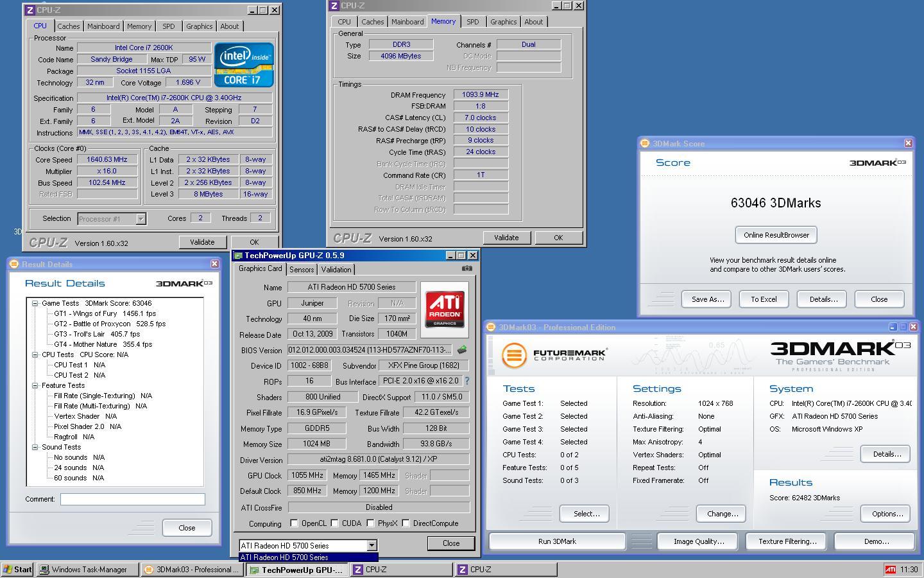Click OK button in CPU-Z Memory window
The height and width of the screenshot is (578, 924).
click(x=558, y=238)
